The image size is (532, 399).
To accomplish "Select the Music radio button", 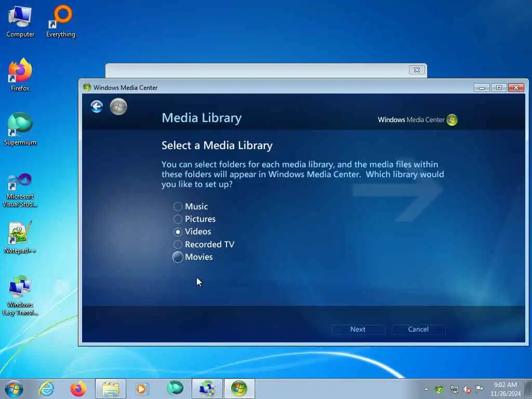I will click(x=178, y=206).
